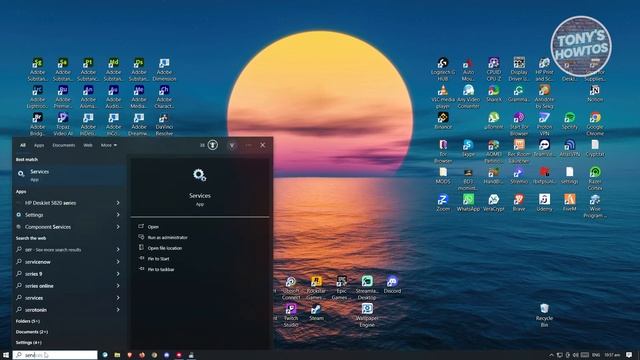The height and width of the screenshot is (360, 640).
Task: Select the All search filter tab
Action: pyautogui.click(x=23, y=145)
